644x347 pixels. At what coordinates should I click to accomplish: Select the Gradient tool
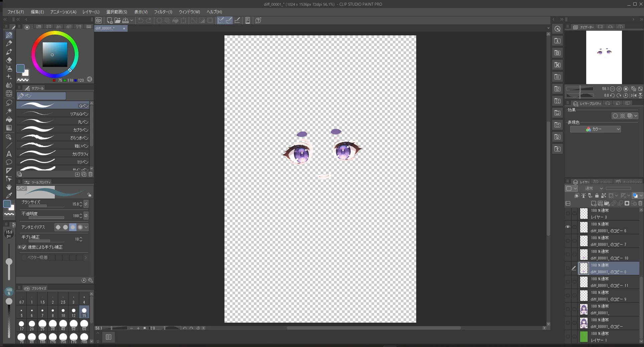(x=9, y=128)
